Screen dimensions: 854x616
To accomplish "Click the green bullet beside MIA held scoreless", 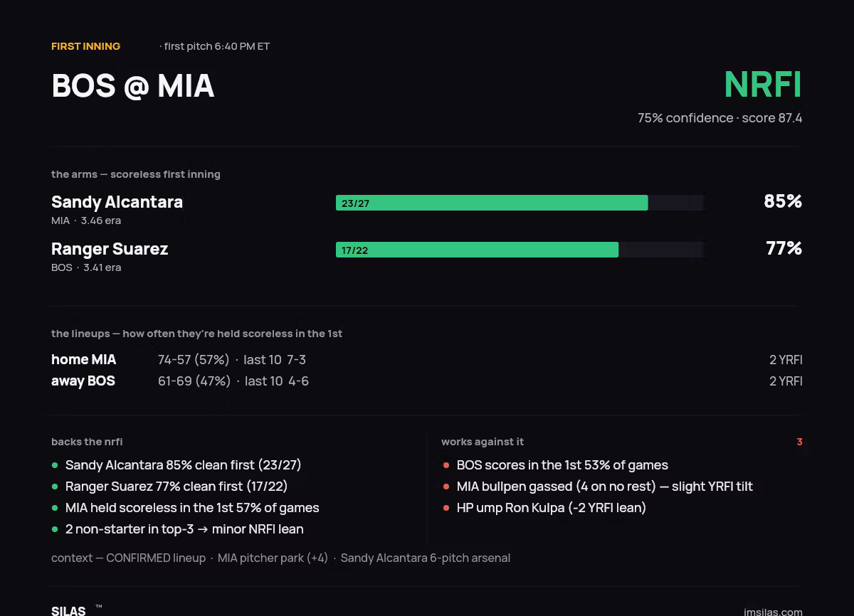I will 55,508.
